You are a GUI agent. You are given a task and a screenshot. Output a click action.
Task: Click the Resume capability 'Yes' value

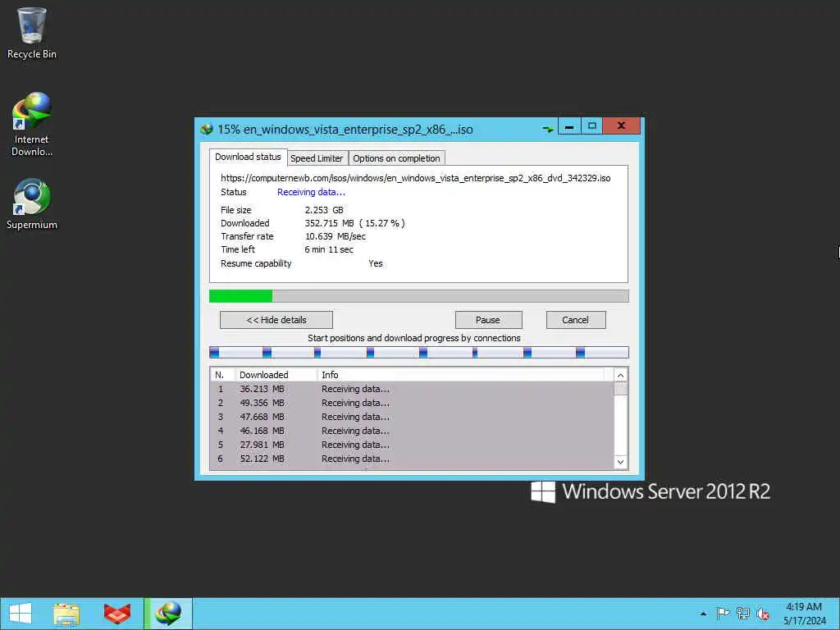tap(376, 263)
